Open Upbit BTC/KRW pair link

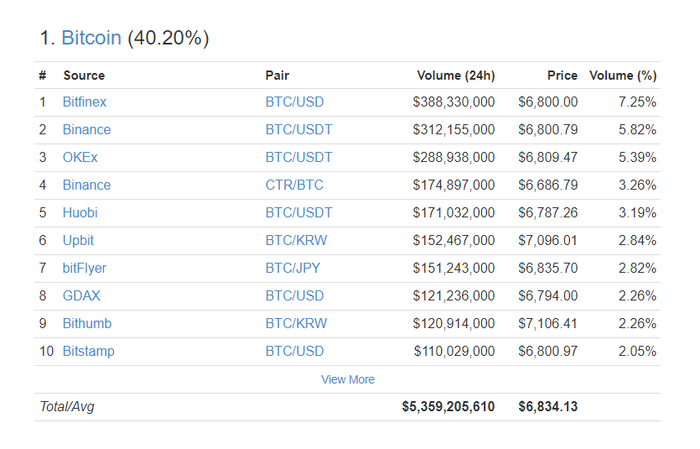[x=296, y=240]
